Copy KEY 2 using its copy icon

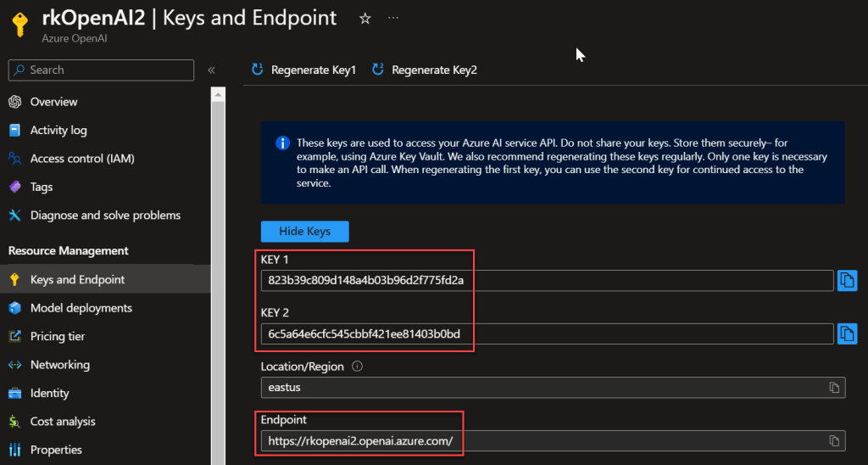847,334
